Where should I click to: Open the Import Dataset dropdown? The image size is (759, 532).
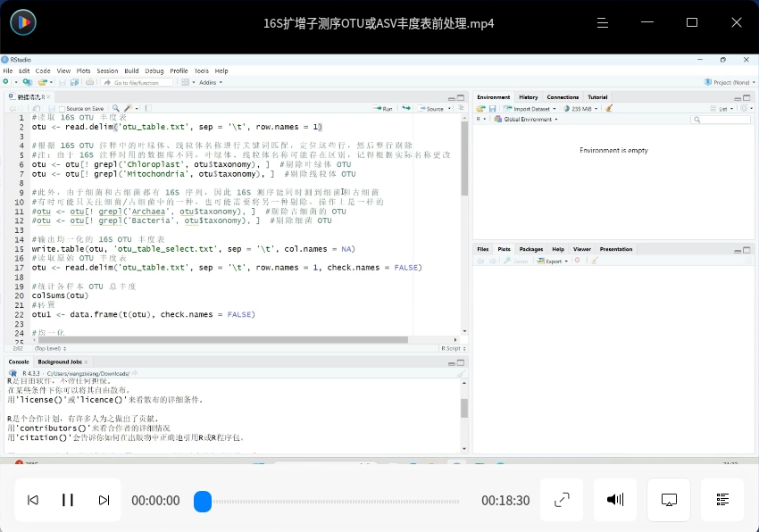click(530, 109)
